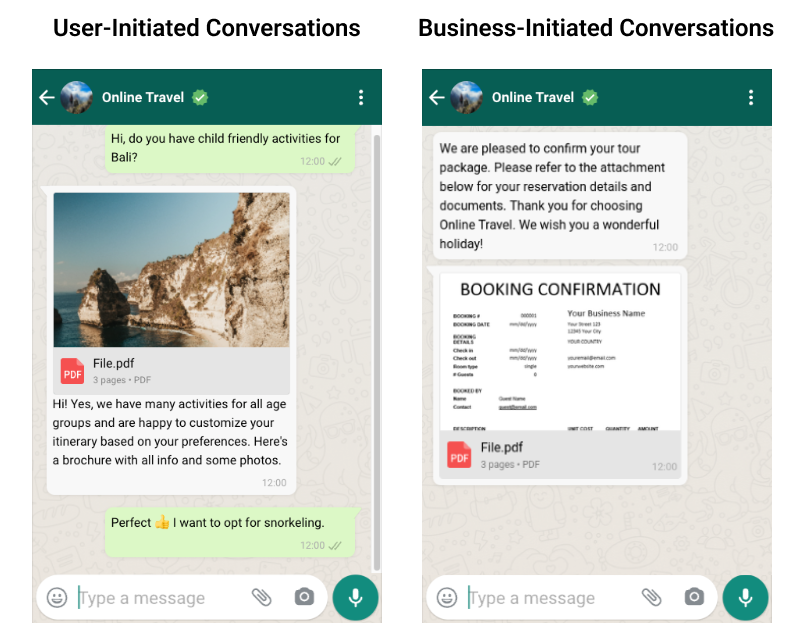Image resolution: width=803 pixels, height=643 pixels.
Task: Click Online Travel profile picture in left chat
Action: coord(77,97)
